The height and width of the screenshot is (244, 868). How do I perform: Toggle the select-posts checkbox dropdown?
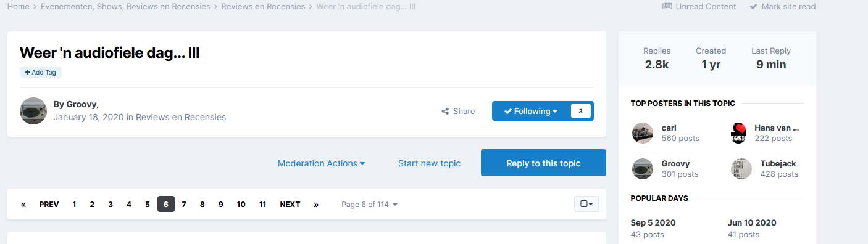pos(586,204)
